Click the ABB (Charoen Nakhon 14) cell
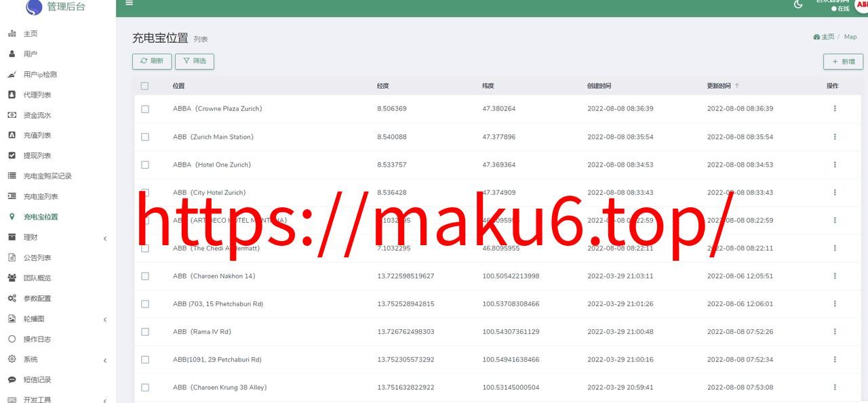Image resolution: width=868 pixels, height=403 pixels. (214, 276)
